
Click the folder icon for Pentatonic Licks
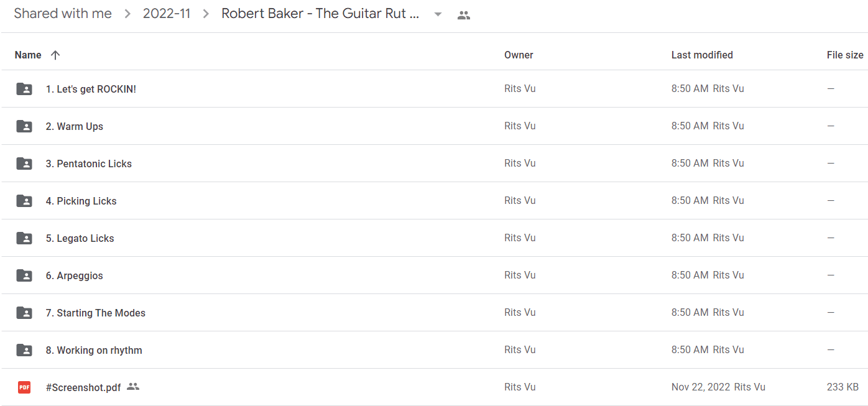24,164
